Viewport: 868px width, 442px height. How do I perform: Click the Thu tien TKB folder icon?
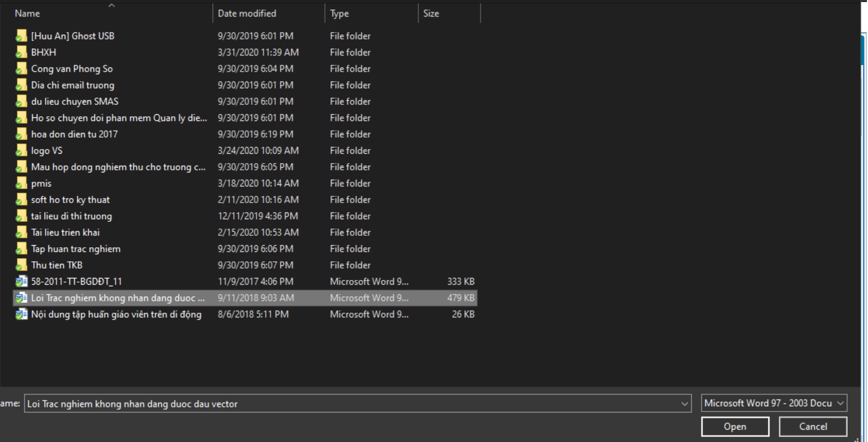point(21,265)
